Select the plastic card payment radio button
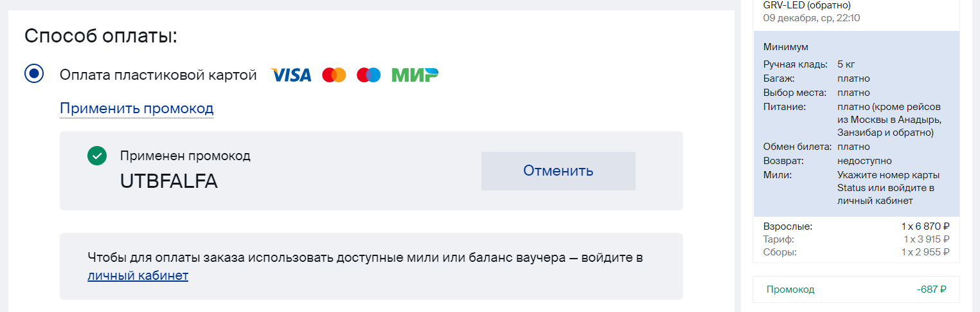The image size is (980, 312). (x=34, y=73)
